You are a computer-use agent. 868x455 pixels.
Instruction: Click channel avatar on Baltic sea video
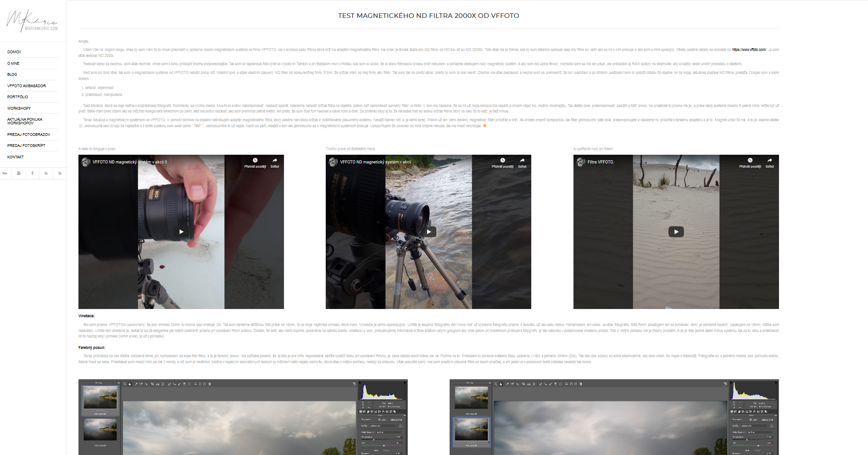333,162
